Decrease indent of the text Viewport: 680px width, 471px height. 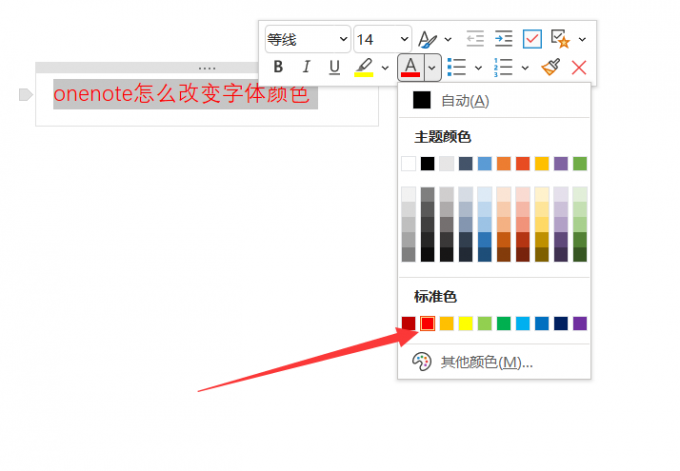tap(475, 39)
